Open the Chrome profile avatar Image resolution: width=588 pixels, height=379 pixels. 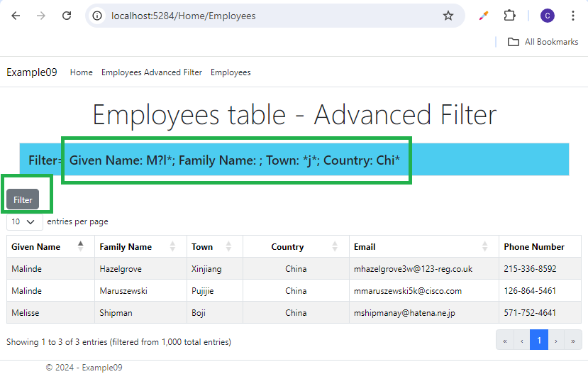point(547,16)
